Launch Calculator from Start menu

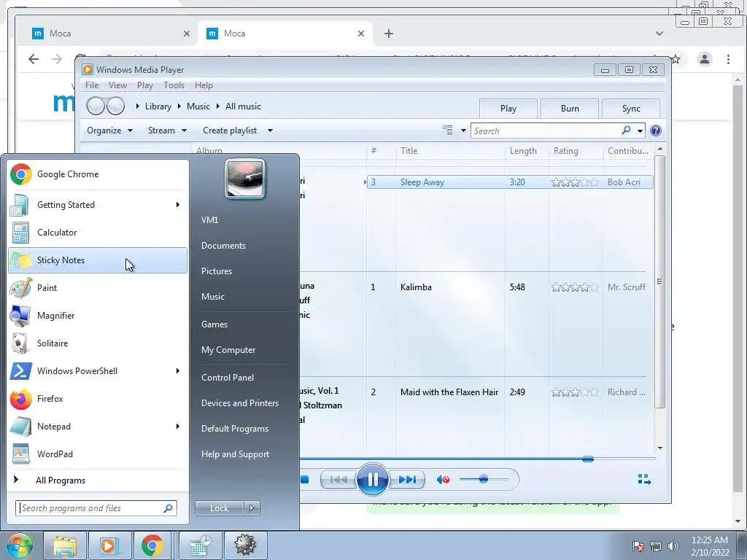tap(98, 233)
